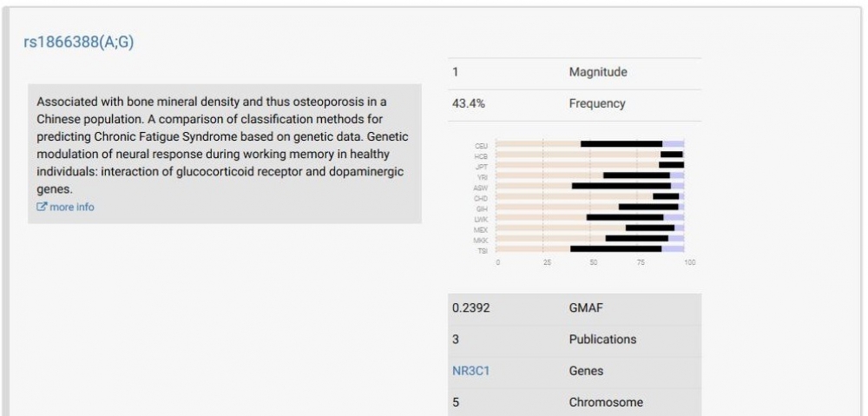The image size is (868, 416).
Task: Open the rs1866388(A;G) genotype title link
Action: click(79, 43)
